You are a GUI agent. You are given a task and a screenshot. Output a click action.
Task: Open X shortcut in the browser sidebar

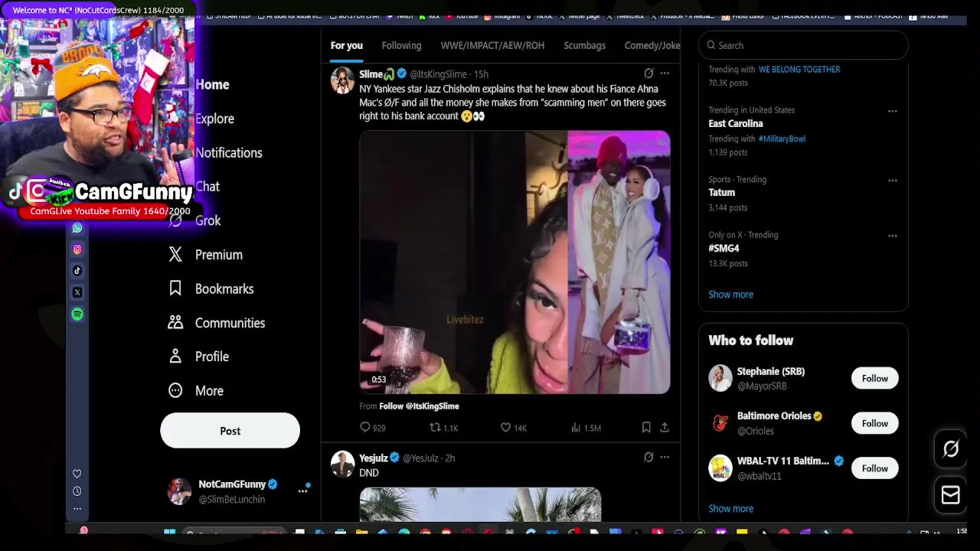point(77,292)
